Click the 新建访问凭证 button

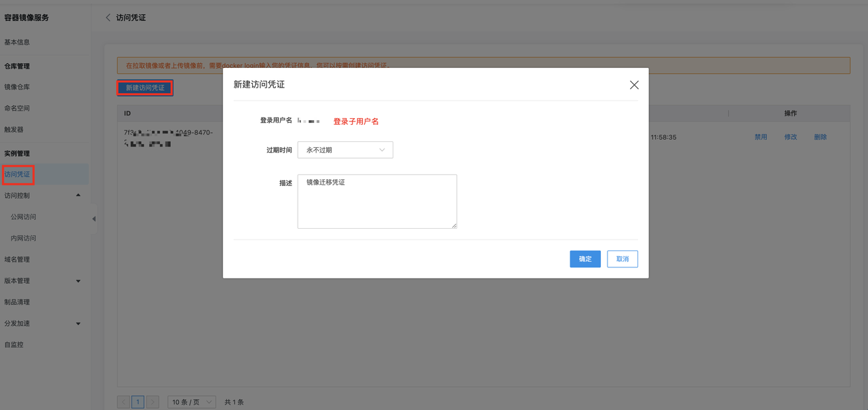coord(145,88)
